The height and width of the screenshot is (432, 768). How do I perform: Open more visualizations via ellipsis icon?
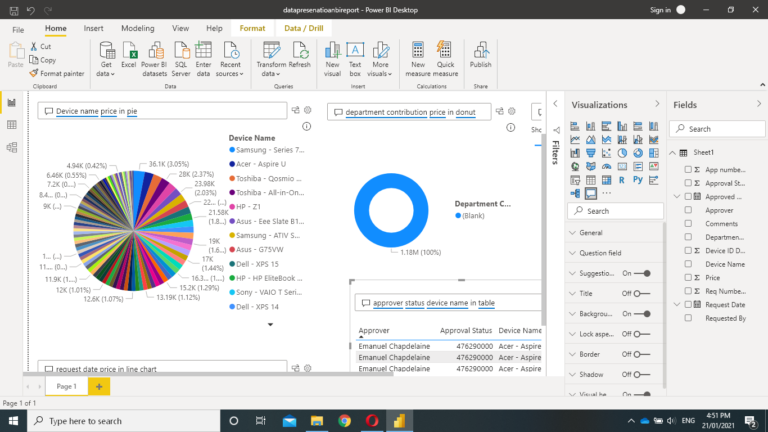click(606, 193)
